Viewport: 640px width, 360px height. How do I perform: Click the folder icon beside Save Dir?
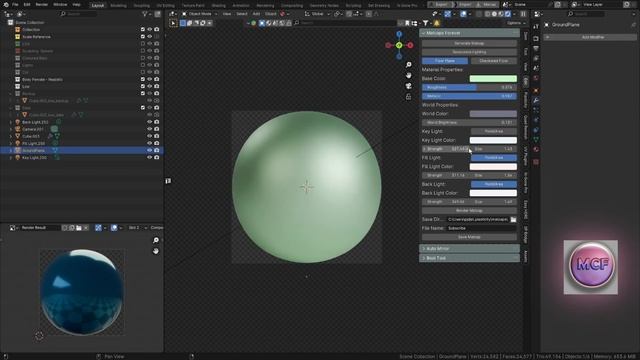[513, 220]
